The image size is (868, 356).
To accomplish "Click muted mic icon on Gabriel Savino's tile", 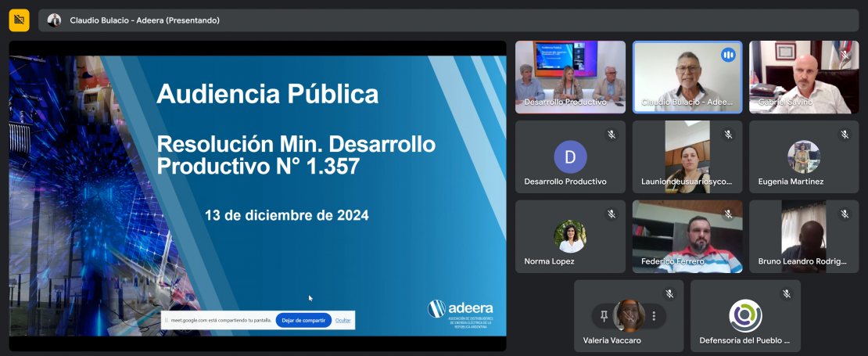I will tap(845, 55).
